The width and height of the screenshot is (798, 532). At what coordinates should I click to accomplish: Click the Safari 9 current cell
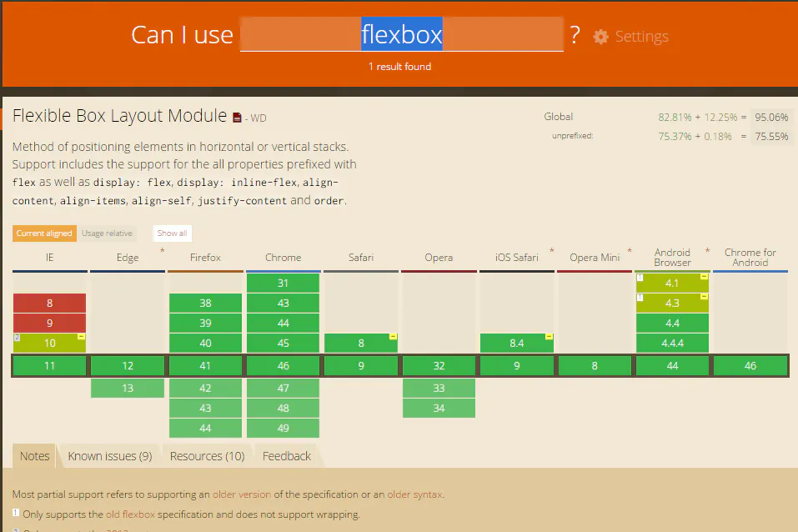pyautogui.click(x=361, y=365)
